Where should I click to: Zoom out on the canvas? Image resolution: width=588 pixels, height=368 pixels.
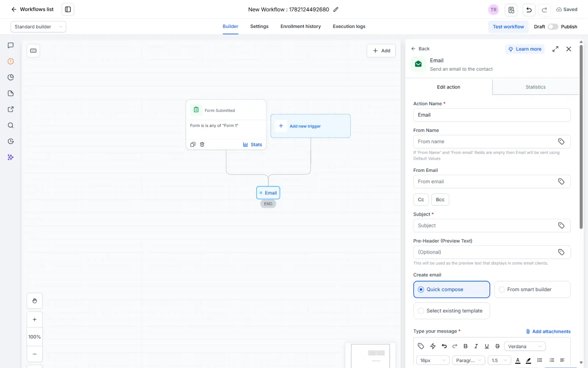click(35, 354)
